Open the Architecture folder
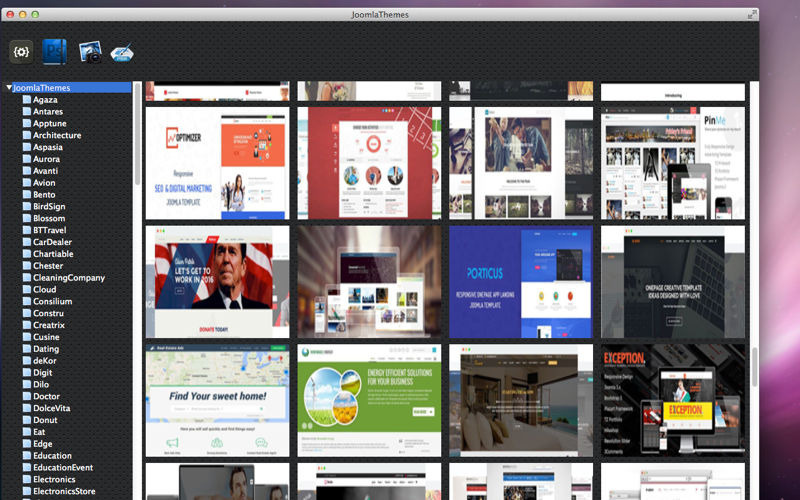The image size is (800, 500). click(x=57, y=135)
